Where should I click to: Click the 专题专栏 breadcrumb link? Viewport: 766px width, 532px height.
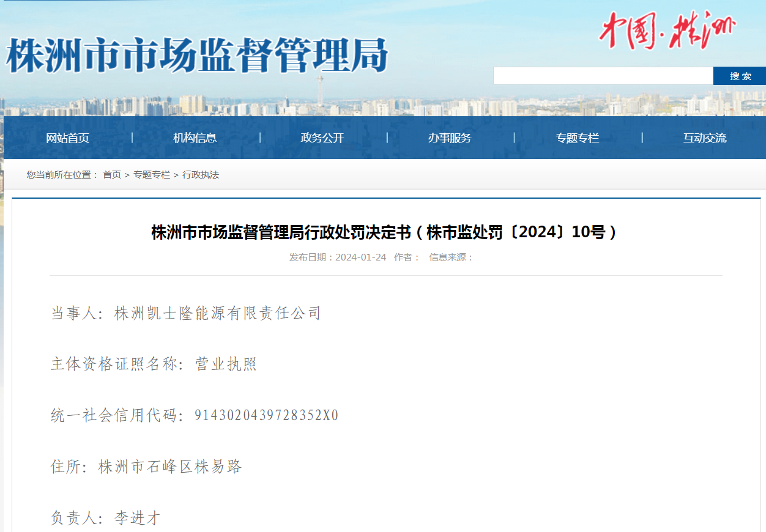coord(152,175)
